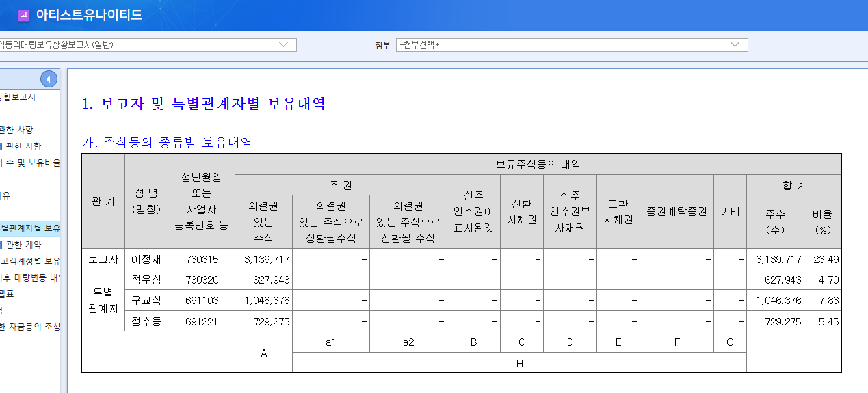Click the 주수 (주) header cell

(776, 222)
